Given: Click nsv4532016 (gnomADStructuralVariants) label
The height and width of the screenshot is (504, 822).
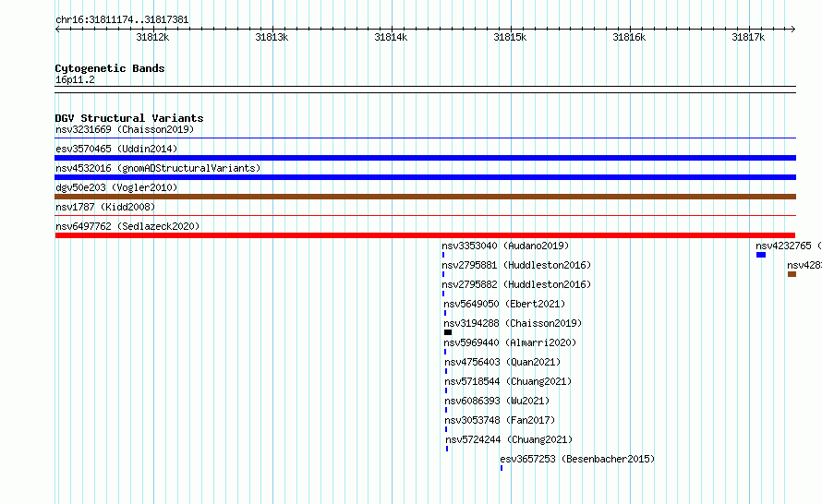Looking at the screenshot, I should point(158,168).
